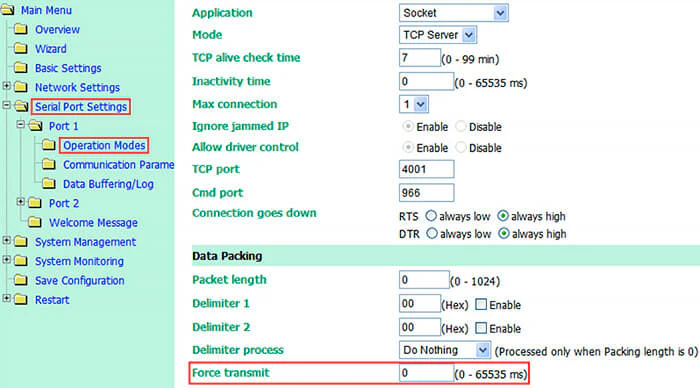
Task: Open the Wizard link
Action: pyautogui.click(x=51, y=49)
